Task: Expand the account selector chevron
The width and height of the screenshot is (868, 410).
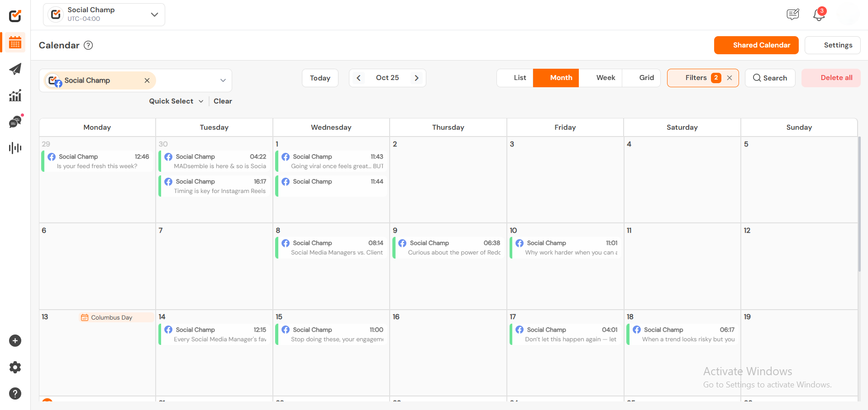Action: tap(223, 80)
